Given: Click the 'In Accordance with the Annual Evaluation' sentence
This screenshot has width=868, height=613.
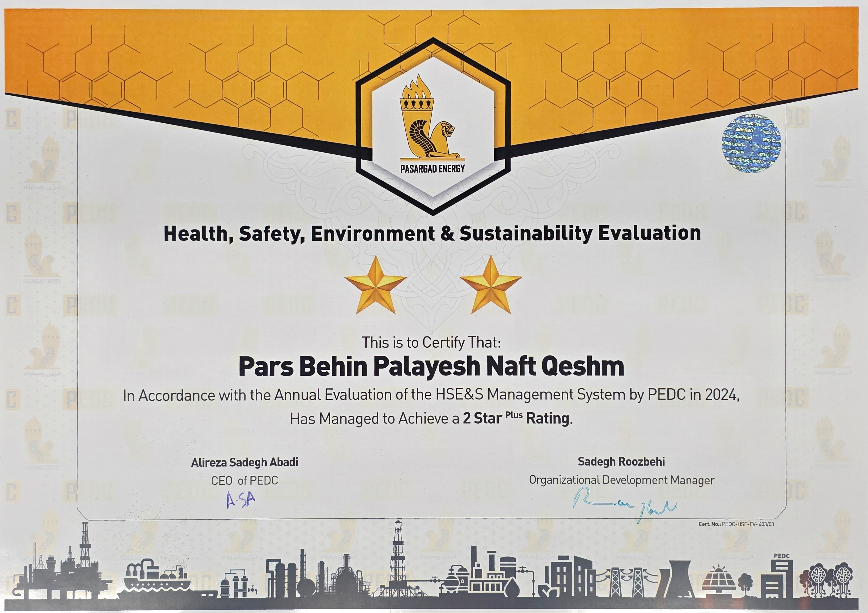Looking at the screenshot, I should (431, 395).
